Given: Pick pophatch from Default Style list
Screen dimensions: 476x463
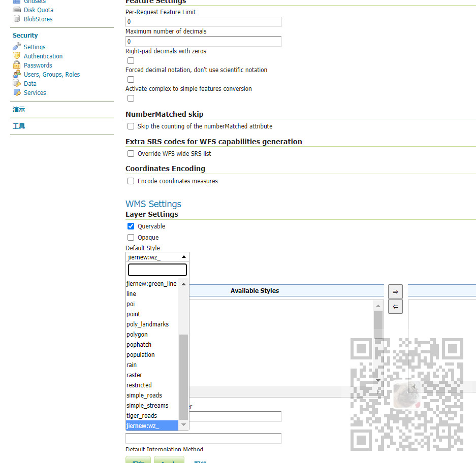Looking at the screenshot, I should [x=152, y=345].
